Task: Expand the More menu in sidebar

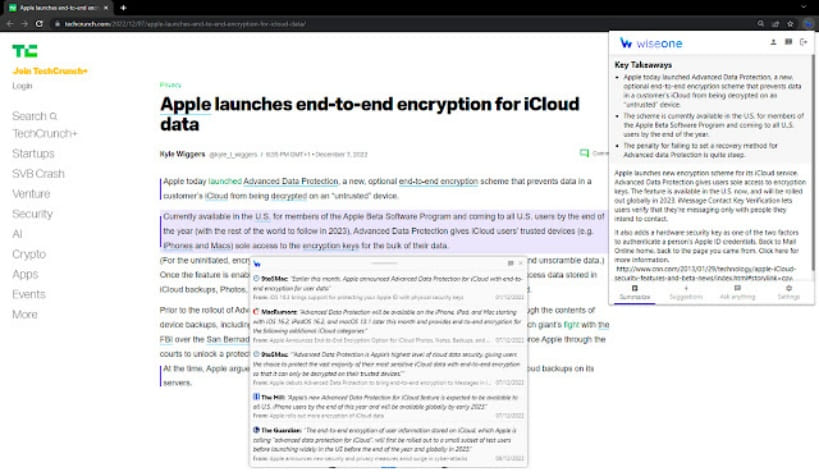Action: click(24, 314)
